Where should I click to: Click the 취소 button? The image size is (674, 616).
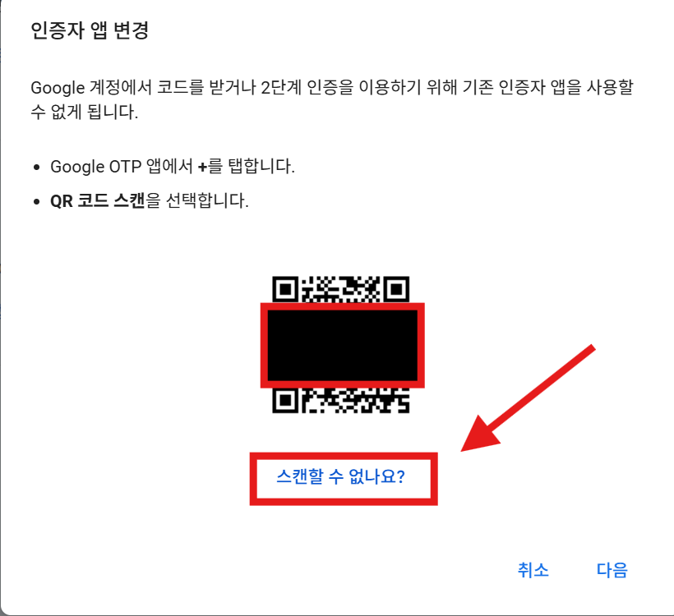click(x=533, y=570)
